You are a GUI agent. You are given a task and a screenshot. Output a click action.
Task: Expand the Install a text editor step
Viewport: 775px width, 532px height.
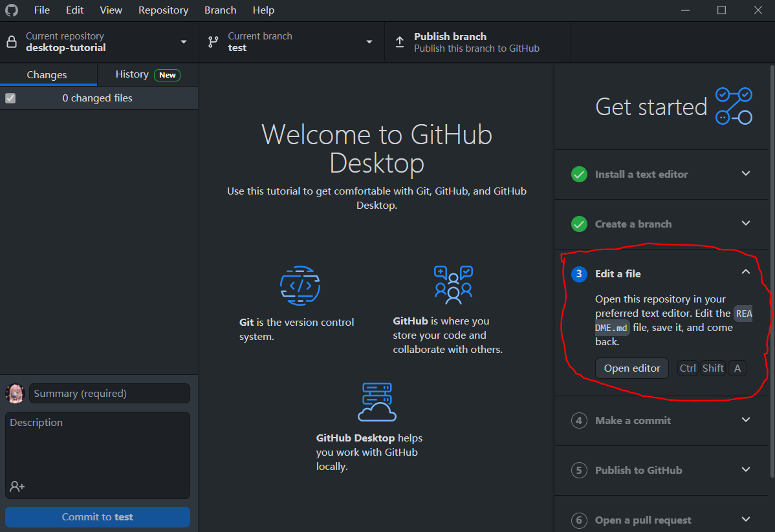pyautogui.click(x=746, y=173)
